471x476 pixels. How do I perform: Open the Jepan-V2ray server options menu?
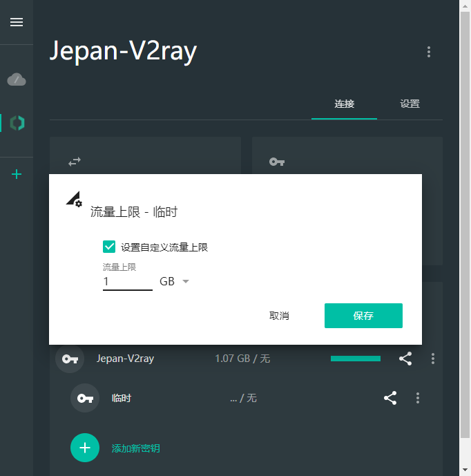pos(428,52)
